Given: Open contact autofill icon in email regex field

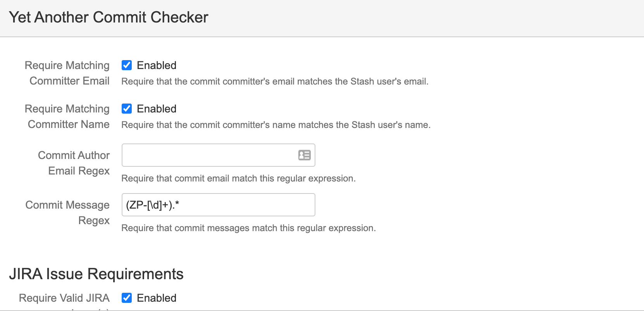Looking at the screenshot, I should 305,155.
